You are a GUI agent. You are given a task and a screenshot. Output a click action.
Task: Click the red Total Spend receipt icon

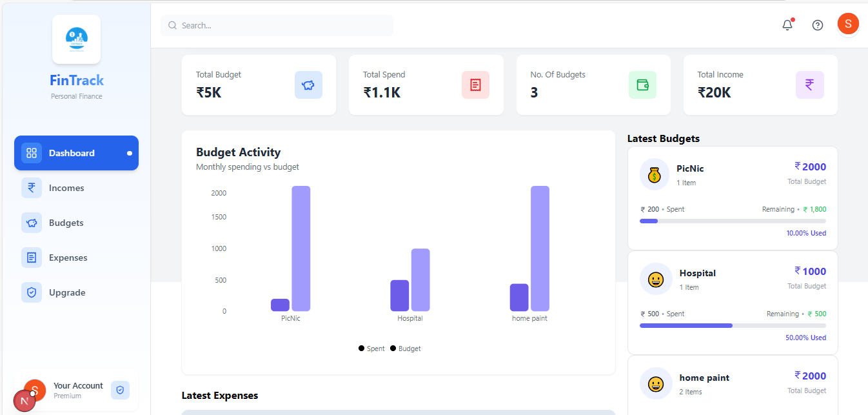tap(475, 85)
